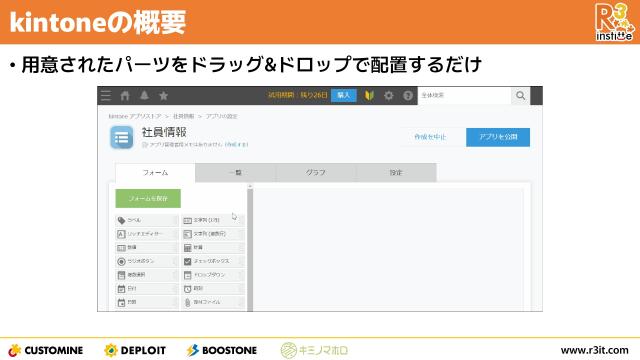
Task: Click the magnifier search button
Action: pyautogui.click(x=520, y=96)
